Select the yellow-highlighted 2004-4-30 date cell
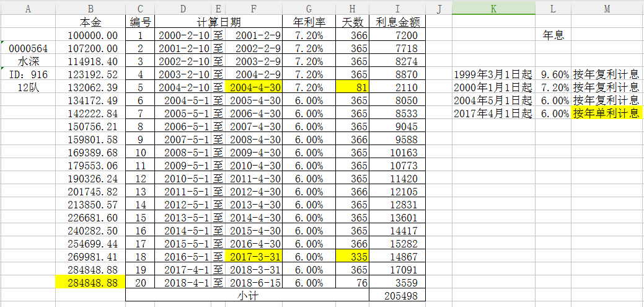Image resolution: width=644 pixels, height=307 pixels. point(254,87)
